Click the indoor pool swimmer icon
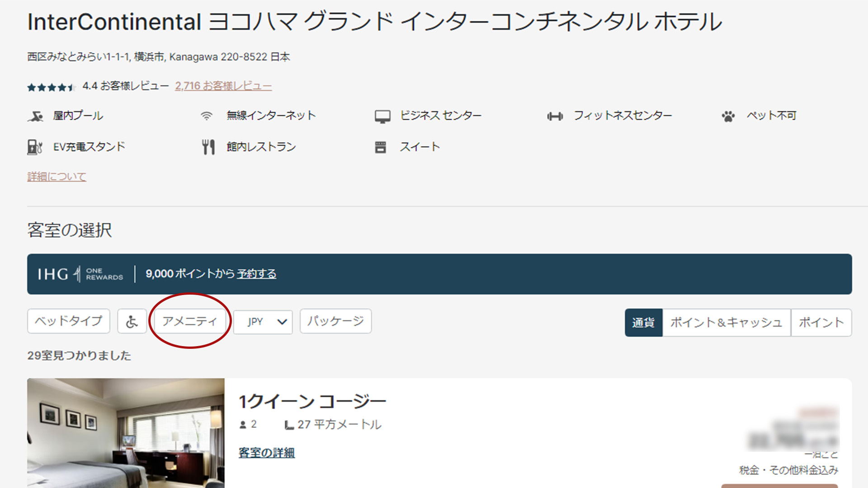 click(x=35, y=116)
